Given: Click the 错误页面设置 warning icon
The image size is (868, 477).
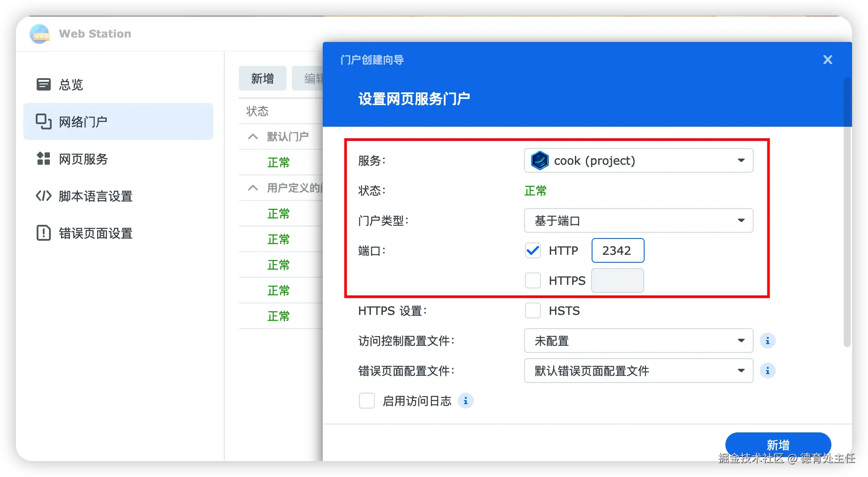Looking at the screenshot, I should (43, 233).
